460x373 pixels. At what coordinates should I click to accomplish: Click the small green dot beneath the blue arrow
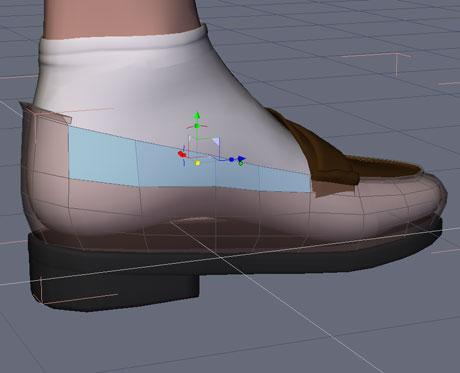[x=241, y=163]
